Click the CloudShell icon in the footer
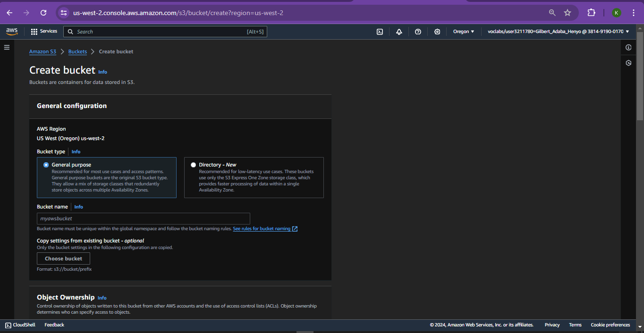644x333 pixels. click(8, 325)
